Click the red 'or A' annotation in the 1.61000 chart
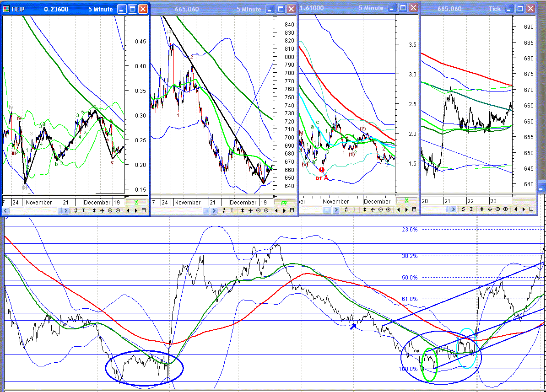Screen dimensions: 546x392 coord(322,178)
